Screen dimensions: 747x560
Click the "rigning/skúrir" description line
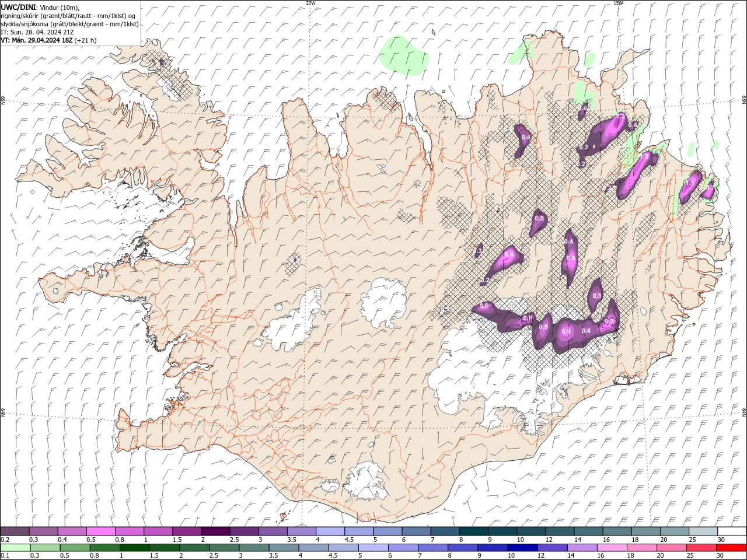click(x=68, y=15)
